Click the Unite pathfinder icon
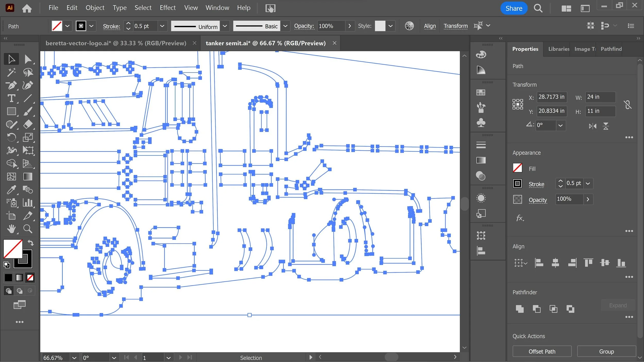 pyautogui.click(x=520, y=309)
